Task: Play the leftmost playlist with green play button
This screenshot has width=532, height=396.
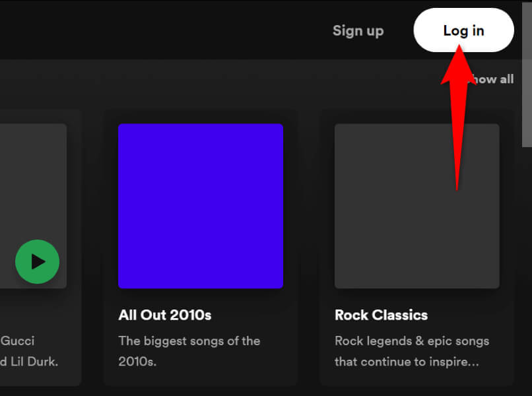Action: [38, 262]
